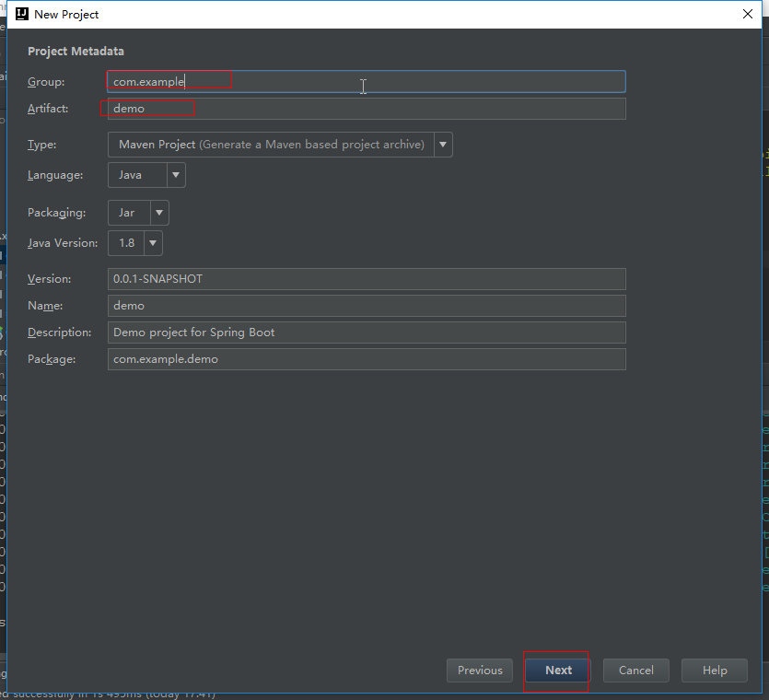Select the Version field with 0.0.1-SNAPSHOT

coord(366,279)
